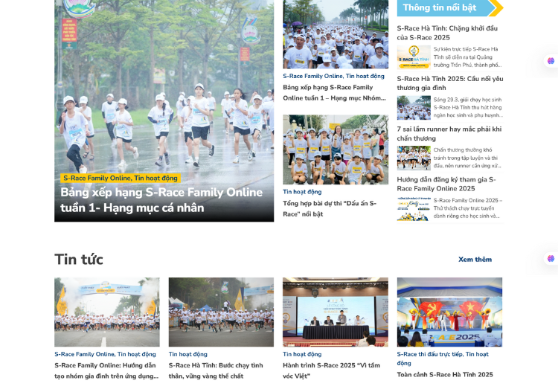The height and width of the screenshot is (392, 558).
Task: Open 'S-Race Hà Tĩnh 2025: Cầu nối yêu thương gia đình'
Action: 450,83
